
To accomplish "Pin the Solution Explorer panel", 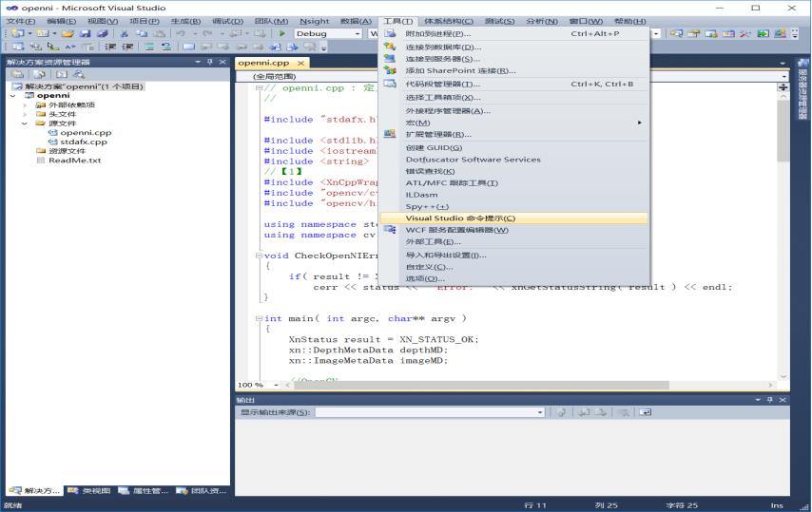I will [210, 62].
